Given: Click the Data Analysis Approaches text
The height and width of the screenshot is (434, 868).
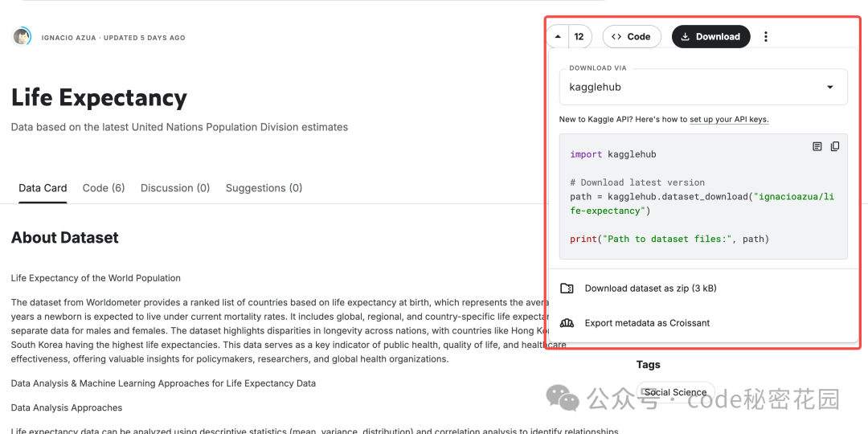Looking at the screenshot, I should click(67, 408).
